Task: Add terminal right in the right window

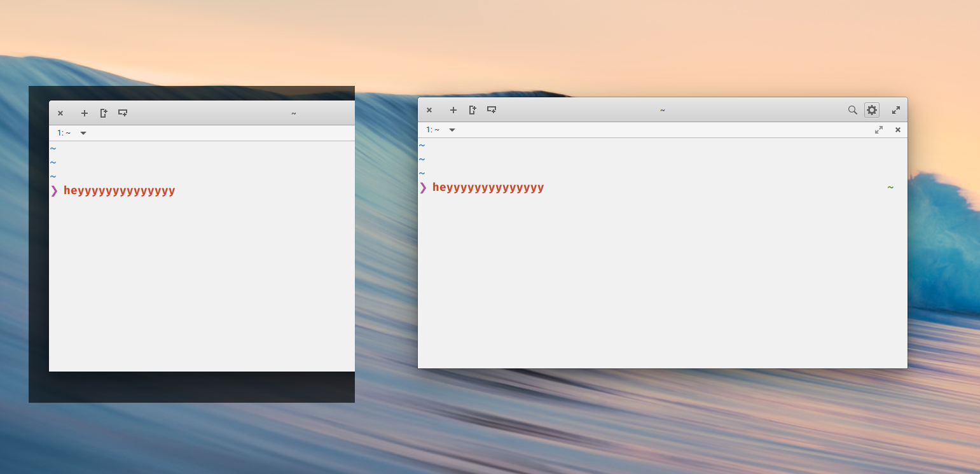Action: (473, 110)
